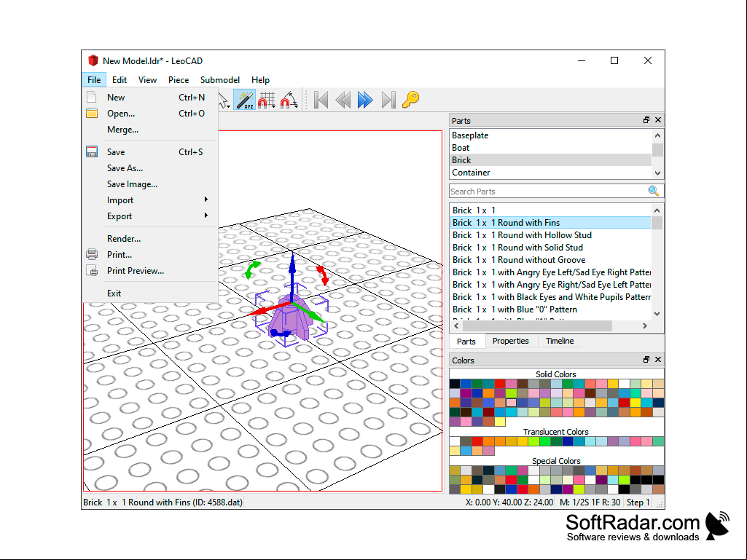Click the yellow key icon in the toolbar
The height and width of the screenshot is (560, 747).
click(410, 100)
